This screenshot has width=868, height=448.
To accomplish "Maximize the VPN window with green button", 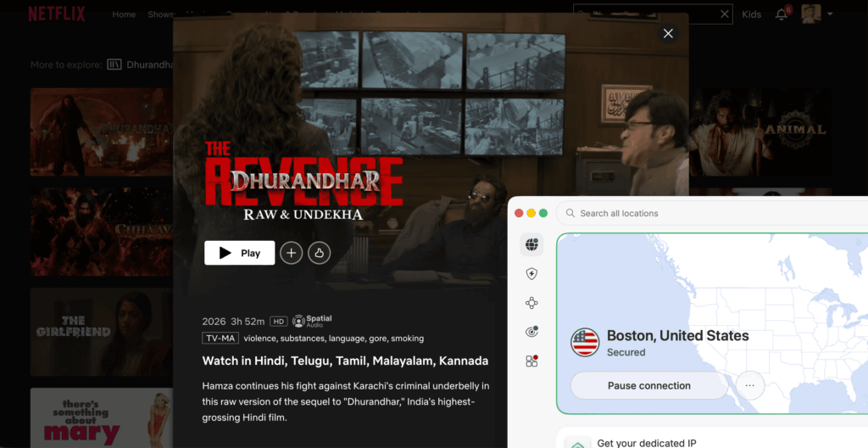I will [543, 214].
